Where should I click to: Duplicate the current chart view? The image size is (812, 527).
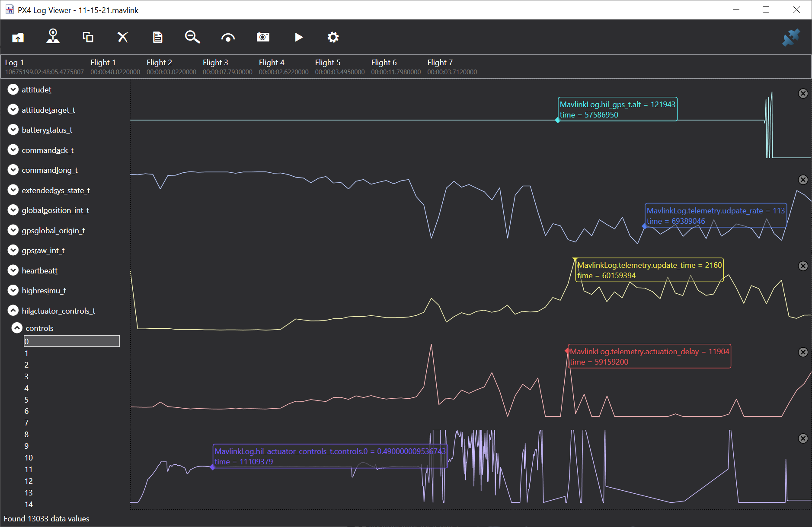[x=88, y=37]
